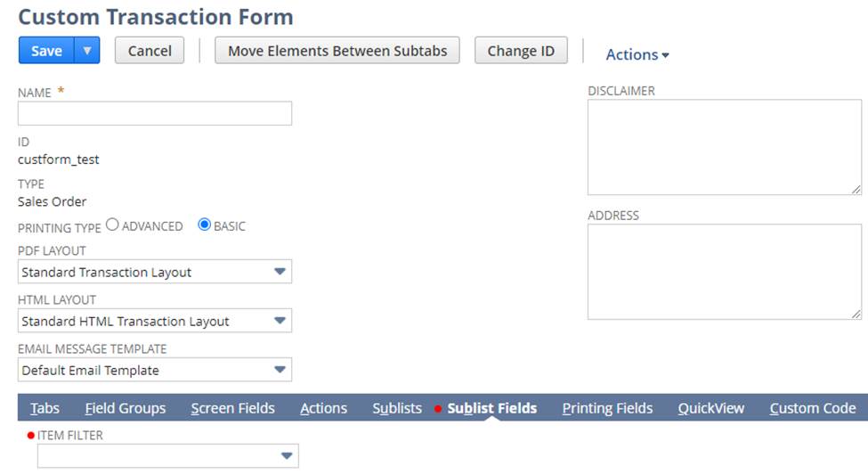
Task: Click into the Disclaimer text area
Action: 724,147
